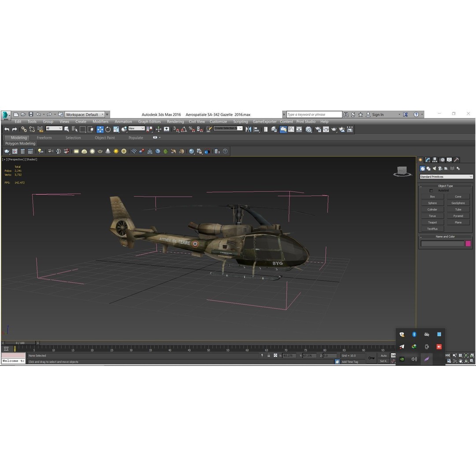Image resolution: width=476 pixels, height=476 pixels.
Task: Click the Align tool icon
Action: click(257, 129)
